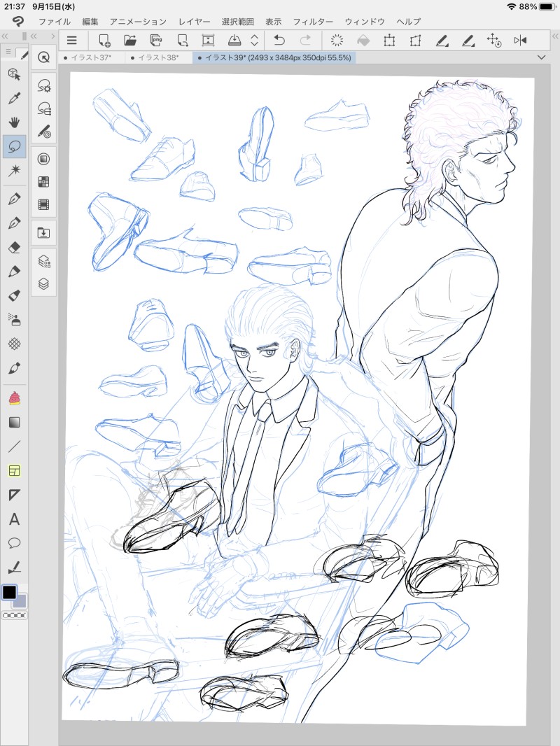Screen dimensions: 560x746
Task: Select the Lasso selection tool
Action: click(14, 146)
